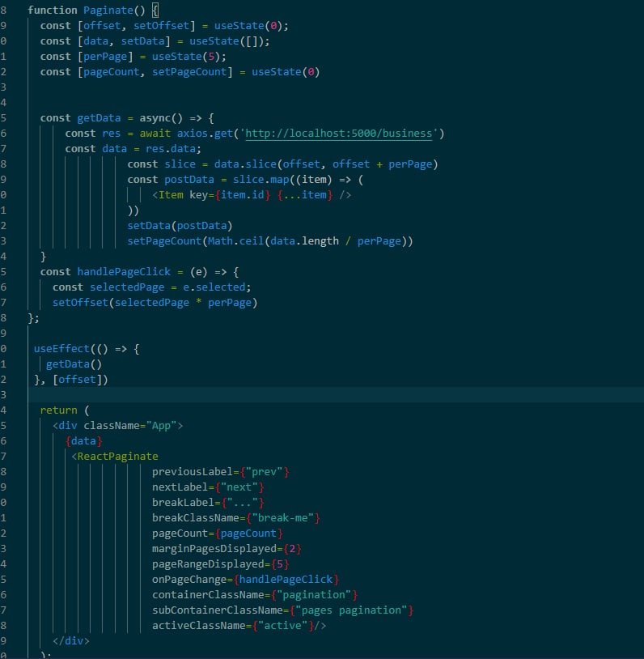Click the className="App" attribute
The image size is (644, 659).
129,426
